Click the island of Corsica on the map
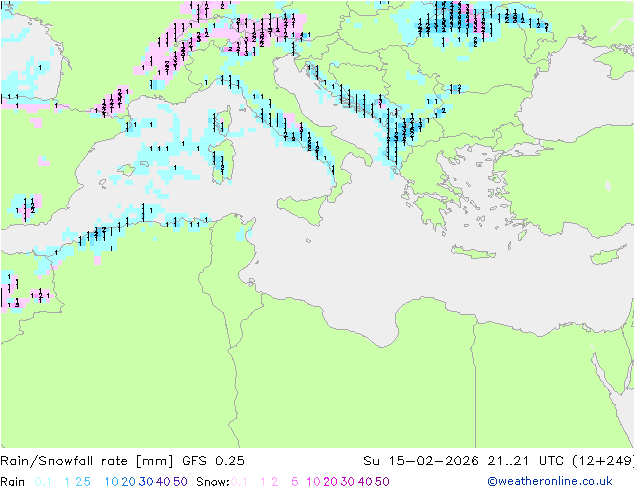The height and width of the screenshot is (490, 634). (224, 120)
